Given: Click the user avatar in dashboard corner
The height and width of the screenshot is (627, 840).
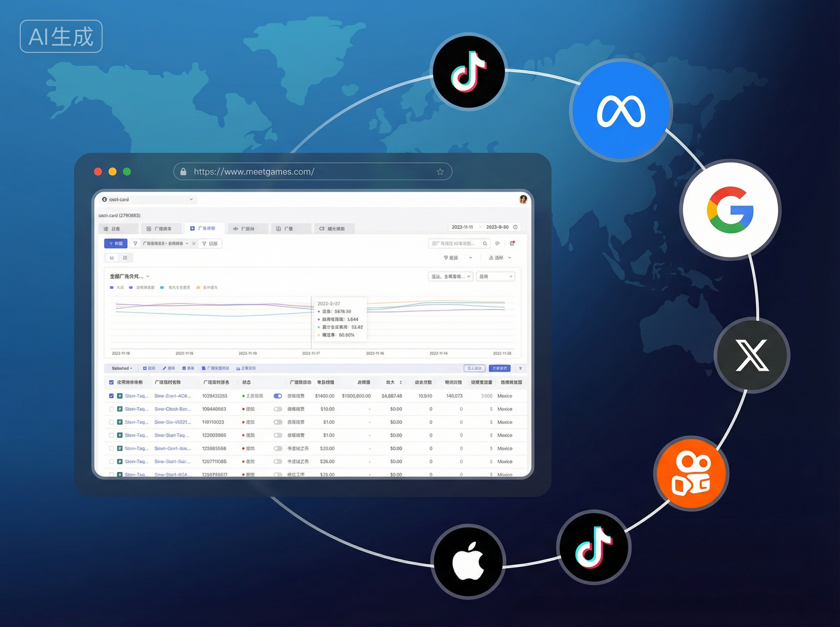Looking at the screenshot, I should tap(523, 199).
